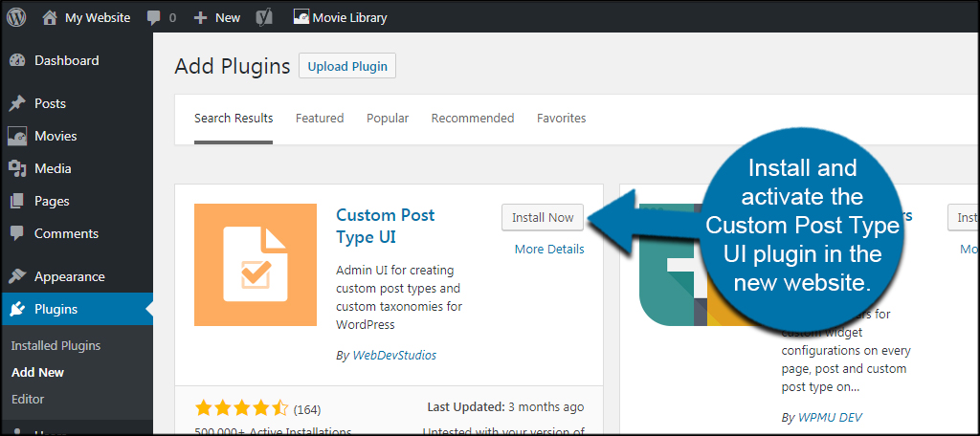Image resolution: width=980 pixels, height=436 pixels.
Task: Open Installed Plugins submenu item
Action: click(56, 346)
